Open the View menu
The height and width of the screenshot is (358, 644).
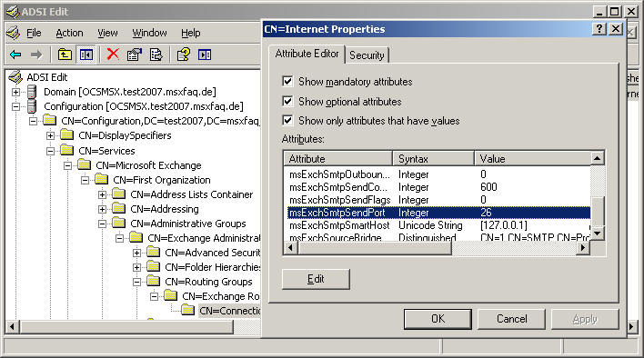pos(107,33)
